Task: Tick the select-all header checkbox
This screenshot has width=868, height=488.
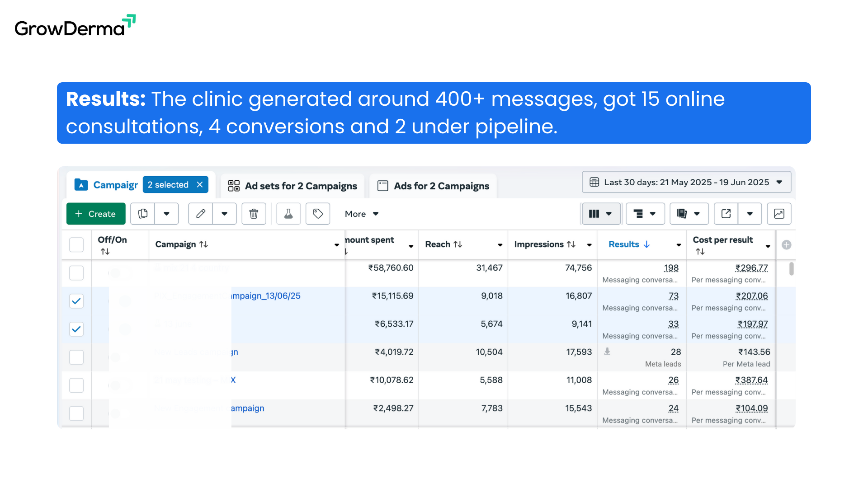Action: point(76,245)
